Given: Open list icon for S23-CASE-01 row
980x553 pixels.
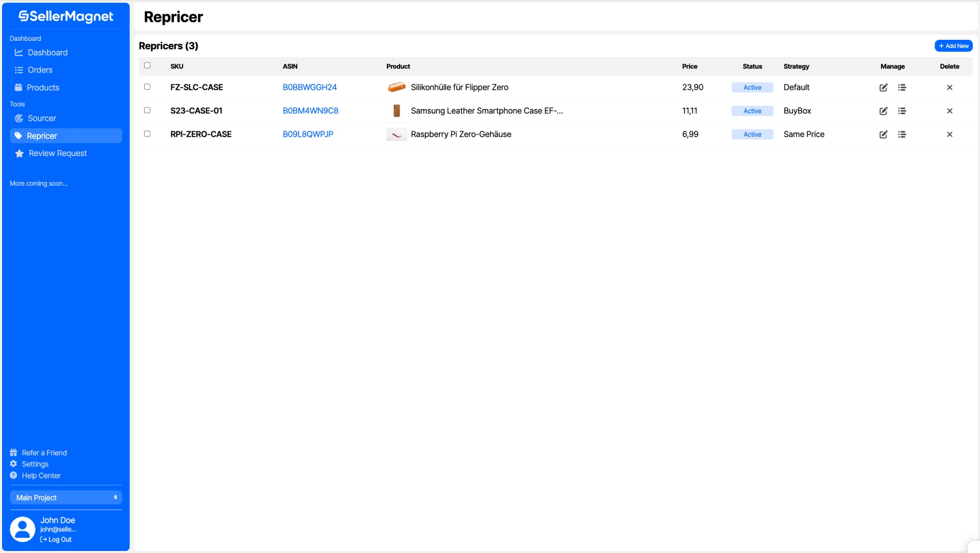Looking at the screenshot, I should point(902,111).
